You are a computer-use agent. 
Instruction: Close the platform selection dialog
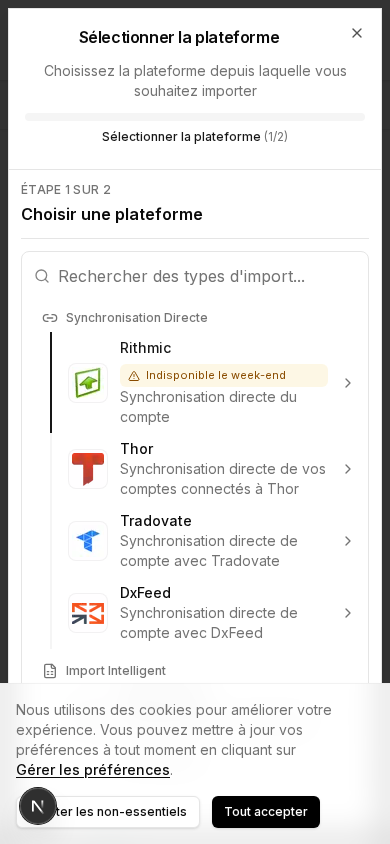point(357,33)
